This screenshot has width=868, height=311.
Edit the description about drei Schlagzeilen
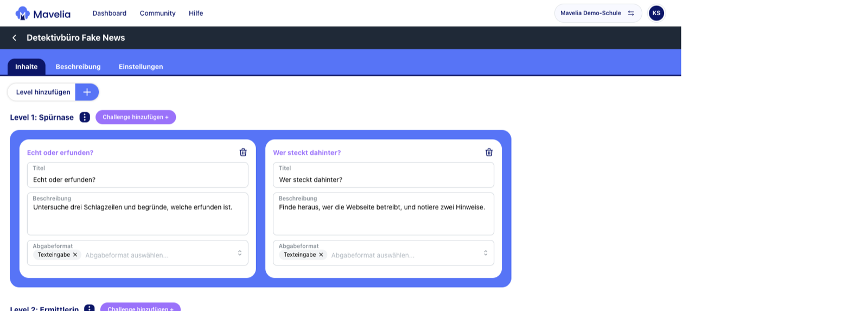(x=138, y=214)
